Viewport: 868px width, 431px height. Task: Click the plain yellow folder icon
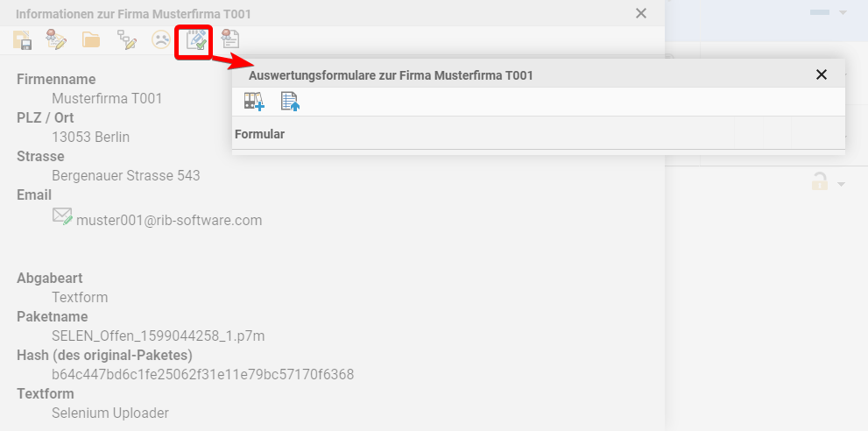pos(91,39)
